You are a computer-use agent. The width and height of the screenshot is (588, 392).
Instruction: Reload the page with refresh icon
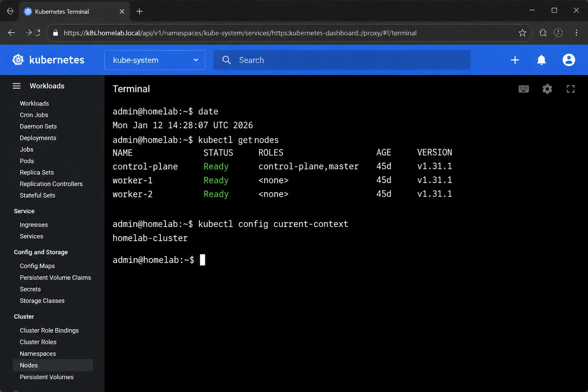point(38,33)
